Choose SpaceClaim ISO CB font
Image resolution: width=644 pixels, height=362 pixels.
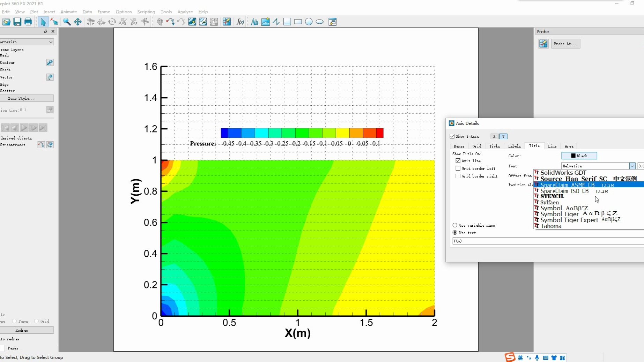click(589, 191)
